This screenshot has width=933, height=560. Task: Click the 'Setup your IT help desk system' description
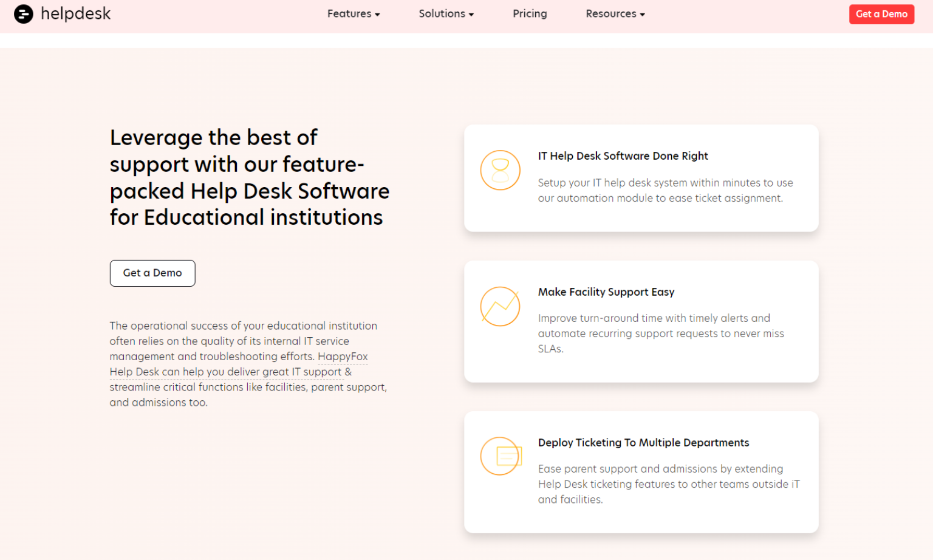665,191
